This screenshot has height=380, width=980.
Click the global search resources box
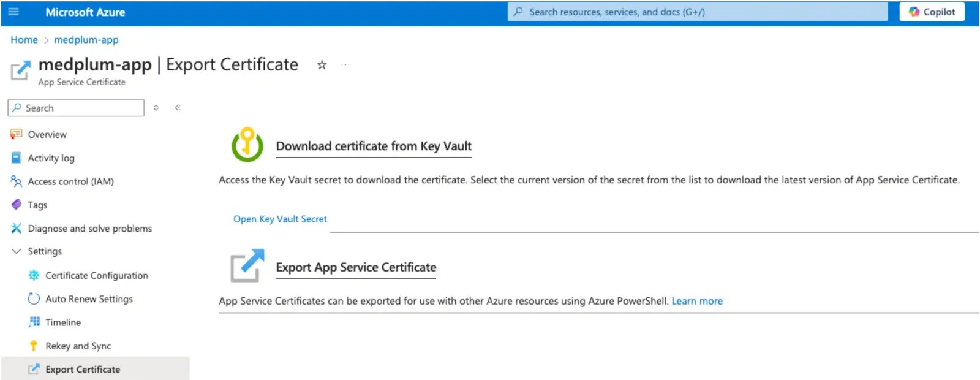[x=697, y=12]
